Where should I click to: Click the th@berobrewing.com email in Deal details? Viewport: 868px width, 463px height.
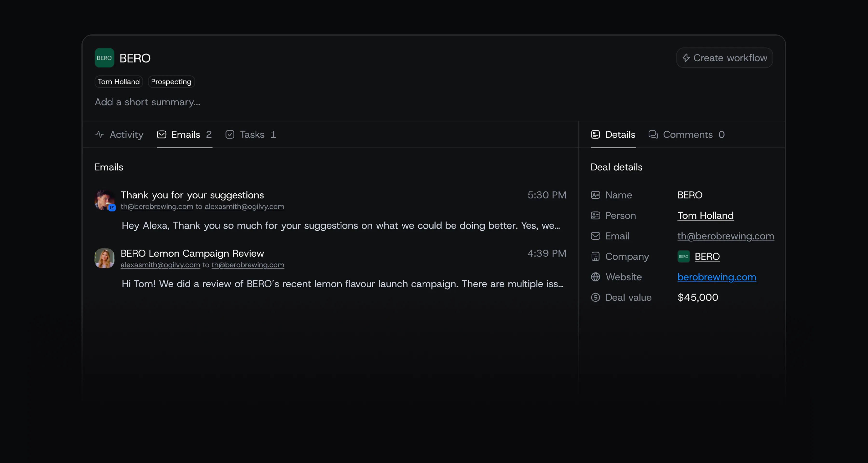click(x=726, y=236)
